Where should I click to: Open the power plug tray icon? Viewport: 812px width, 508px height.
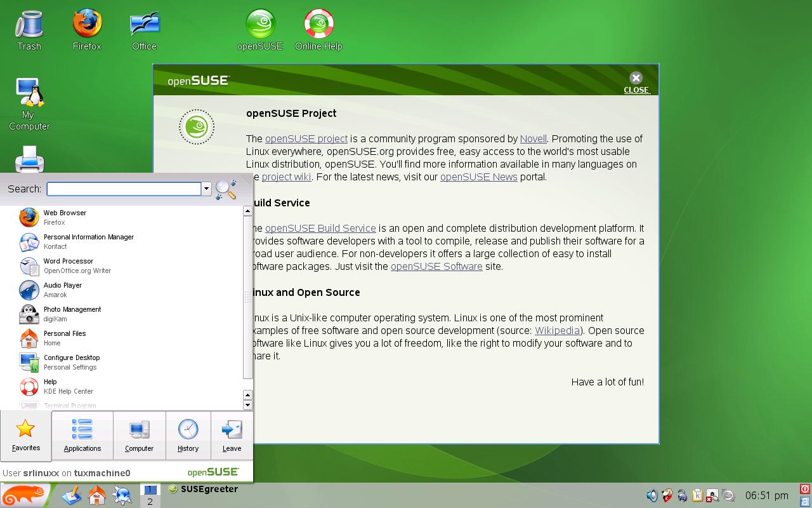point(682,495)
